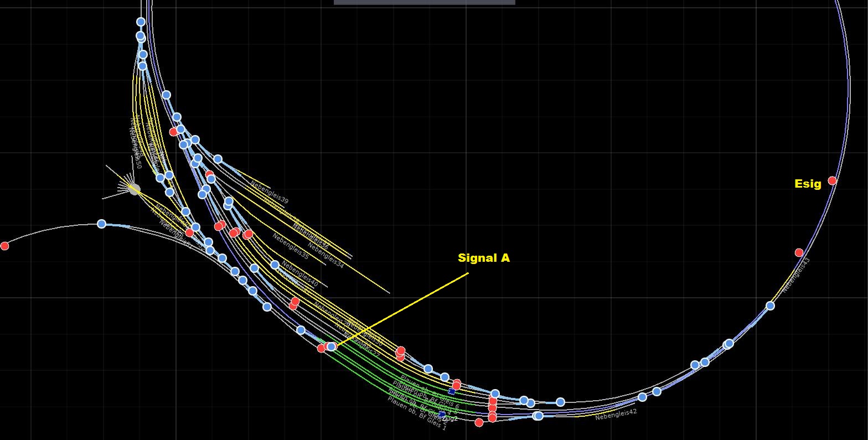868x440 pixels.
Task: Select the blue square marker on Gleis 6
Action: (452, 391)
